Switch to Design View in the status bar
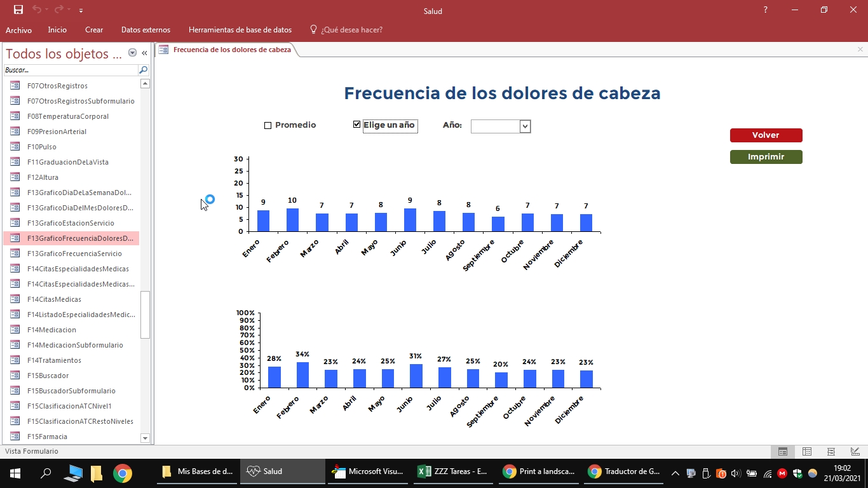 855,452
